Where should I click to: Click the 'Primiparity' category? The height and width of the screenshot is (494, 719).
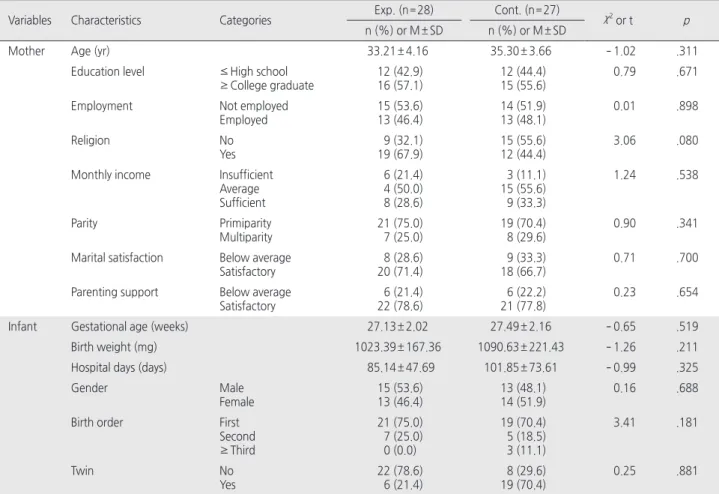click(x=245, y=223)
